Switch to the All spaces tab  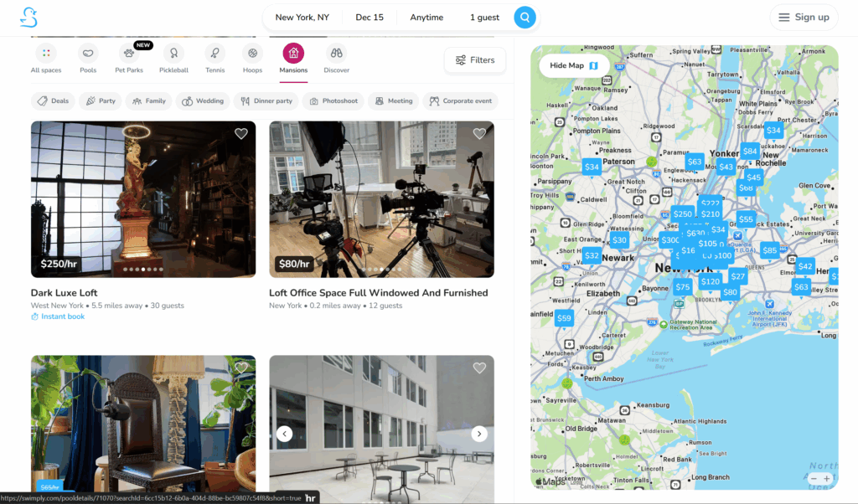pyautogui.click(x=46, y=54)
